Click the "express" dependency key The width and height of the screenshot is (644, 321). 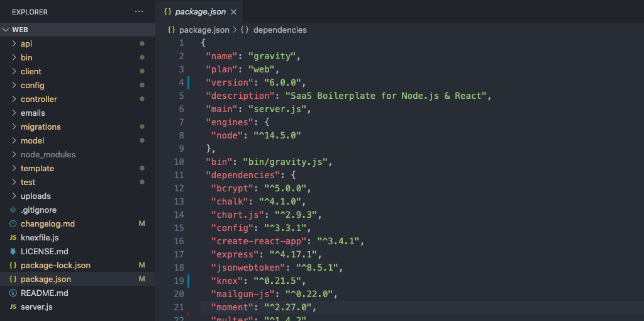235,254
